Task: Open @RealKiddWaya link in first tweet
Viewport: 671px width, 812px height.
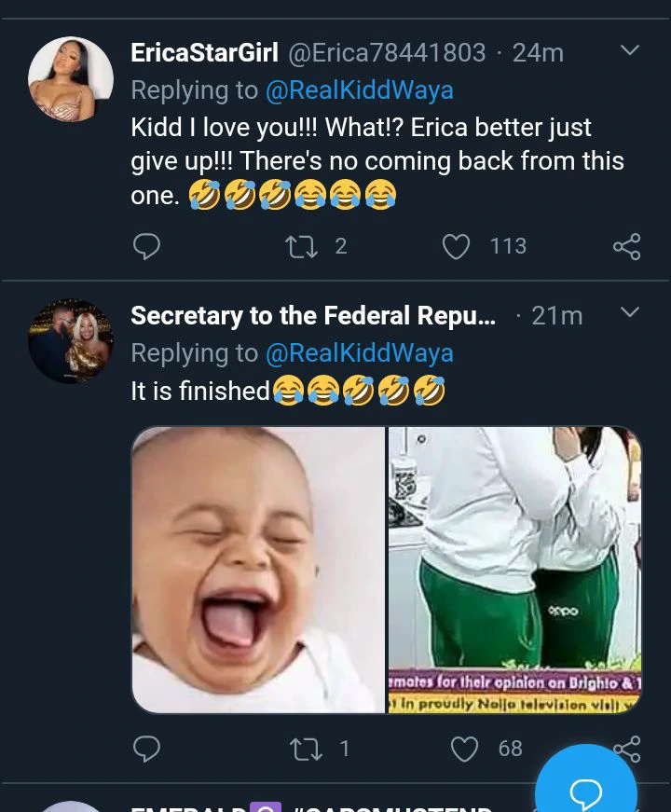Action: (359, 90)
